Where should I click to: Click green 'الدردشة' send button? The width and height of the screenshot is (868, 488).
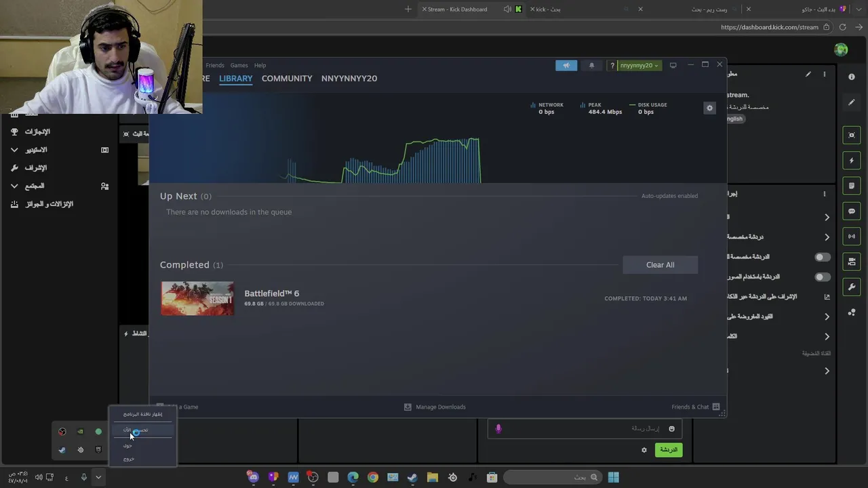pos(669,450)
